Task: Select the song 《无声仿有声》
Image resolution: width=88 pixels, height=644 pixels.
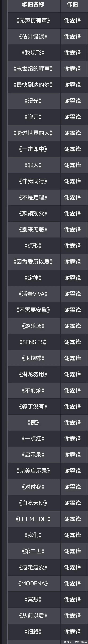Action: point(33,21)
